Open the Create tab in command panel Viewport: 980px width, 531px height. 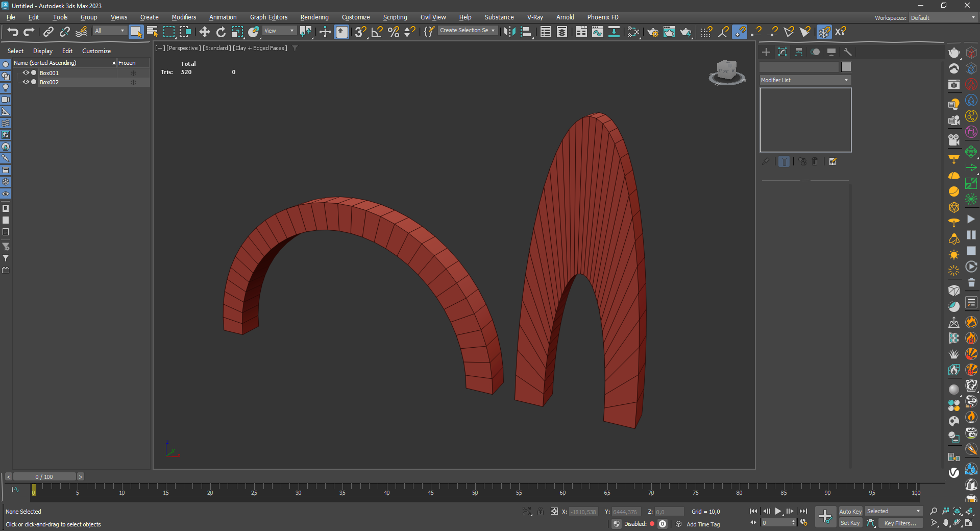click(766, 52)
